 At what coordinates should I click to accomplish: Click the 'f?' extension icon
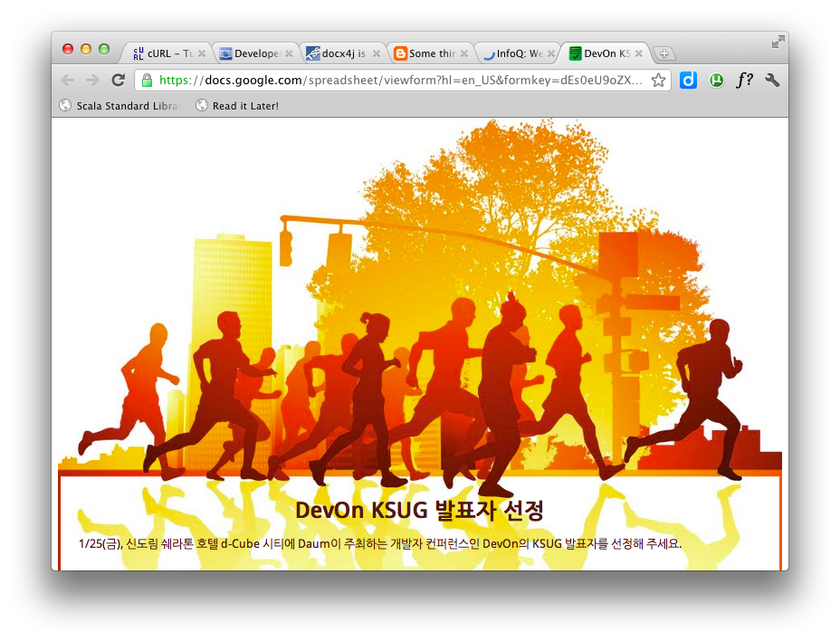tap(744, 80)
